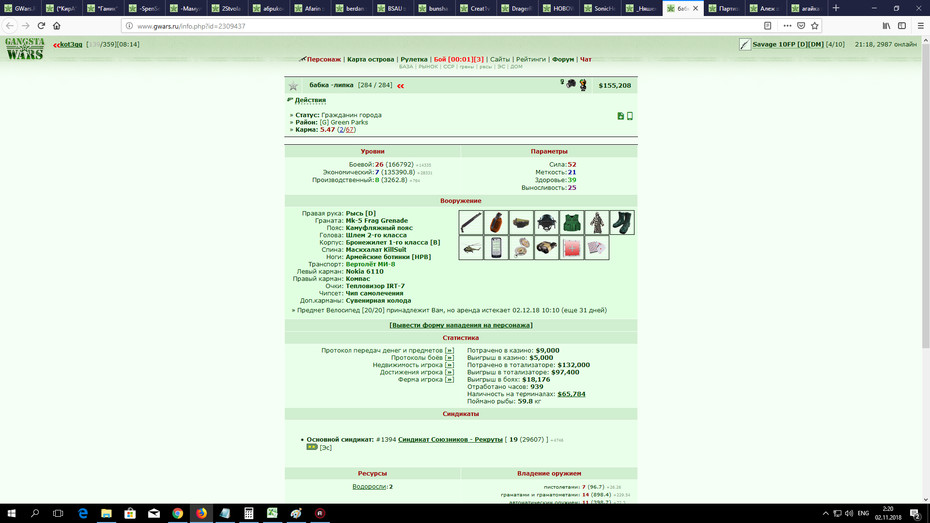Click the green document icon in status area

pyautogui.click(x=620, y=116)
